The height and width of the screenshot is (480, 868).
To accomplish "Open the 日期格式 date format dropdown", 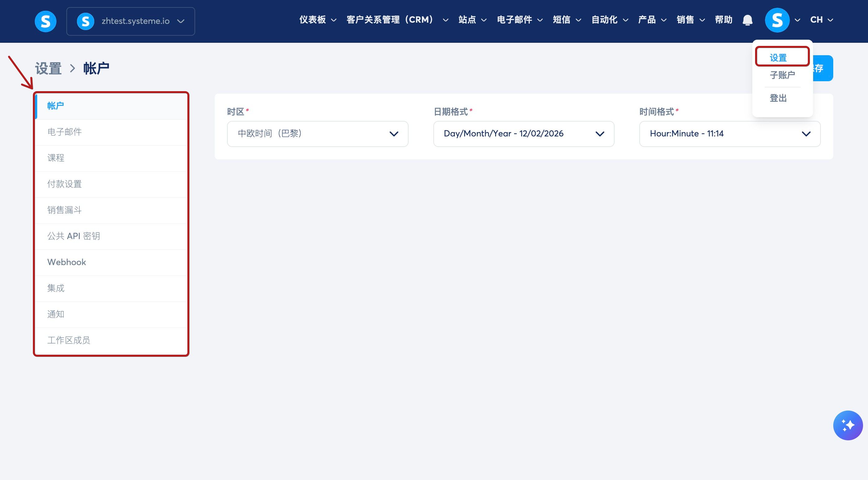I will tap(524, 134).
